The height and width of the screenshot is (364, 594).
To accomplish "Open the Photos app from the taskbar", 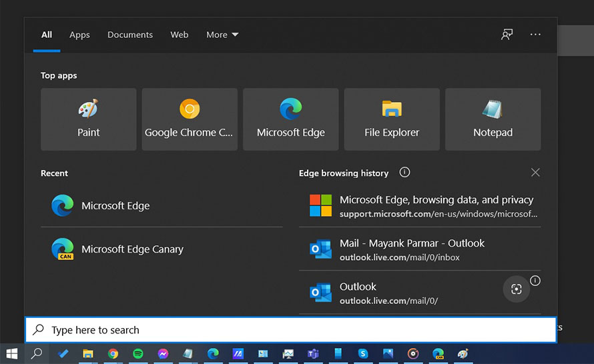I will [388, 354].
